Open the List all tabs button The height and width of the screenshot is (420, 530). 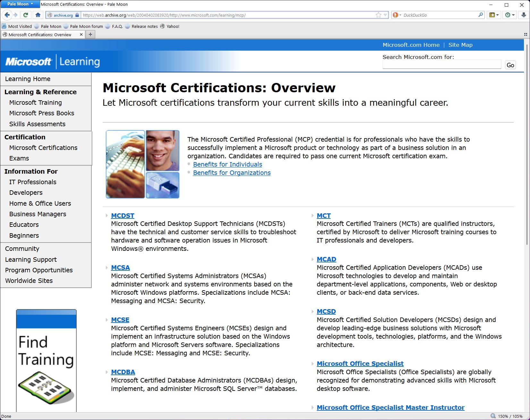click(x=526, y=34)
